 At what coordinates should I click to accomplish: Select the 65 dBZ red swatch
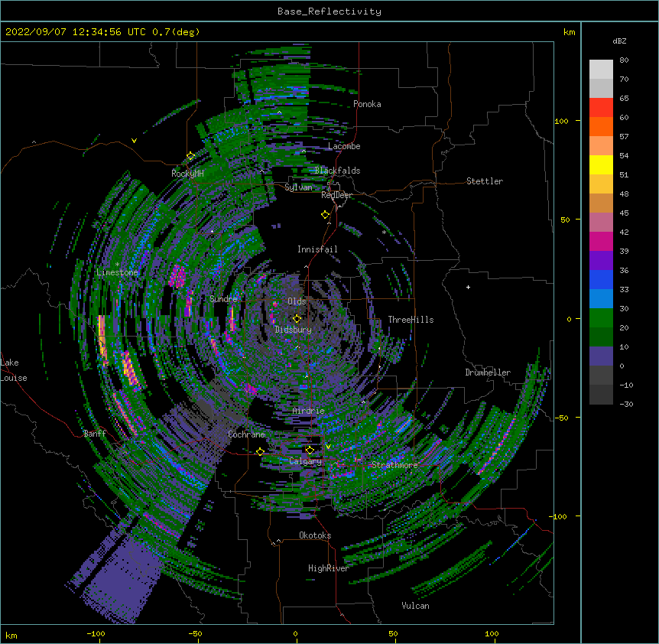click(601, 108)
